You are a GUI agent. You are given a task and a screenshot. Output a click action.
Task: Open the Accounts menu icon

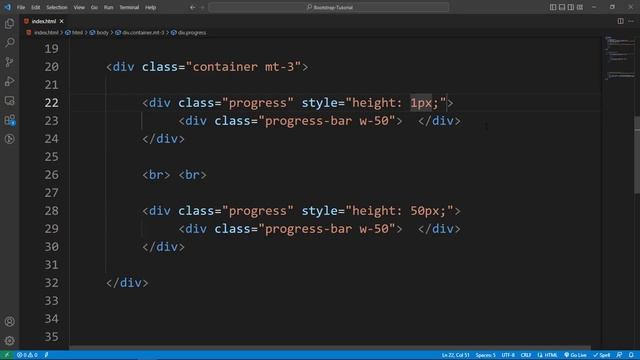click(9, 322)
